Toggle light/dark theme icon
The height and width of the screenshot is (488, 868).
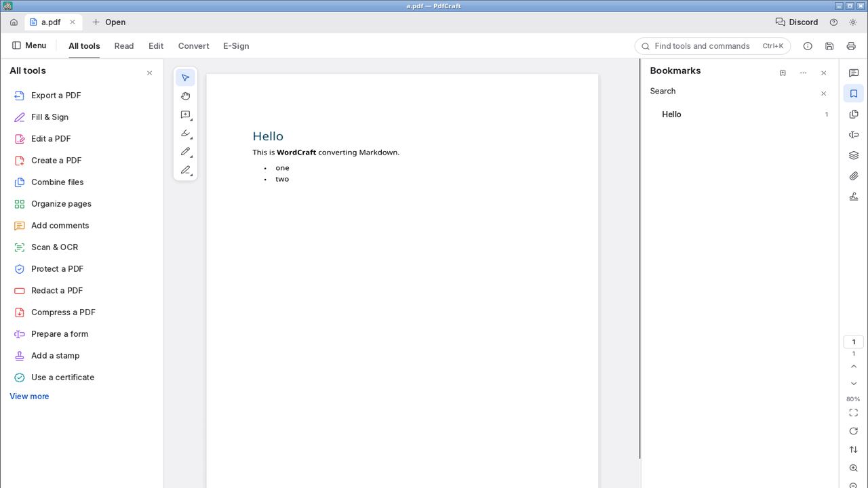click(x=853, y=22)
